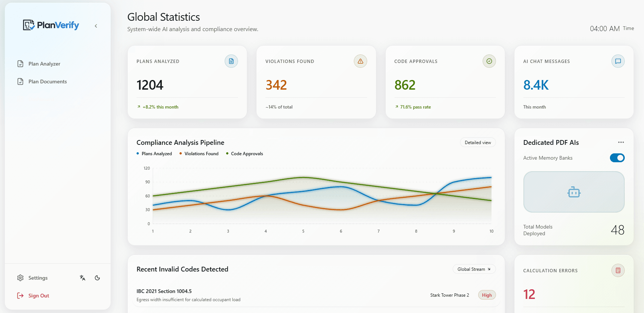This screenshot has width=644, height=313.
Task: Click the PlanVerify logo icon
Action: (x=29, y=25)
